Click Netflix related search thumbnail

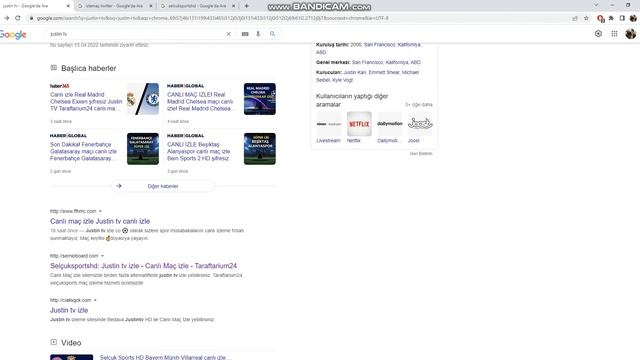point(359,124)
